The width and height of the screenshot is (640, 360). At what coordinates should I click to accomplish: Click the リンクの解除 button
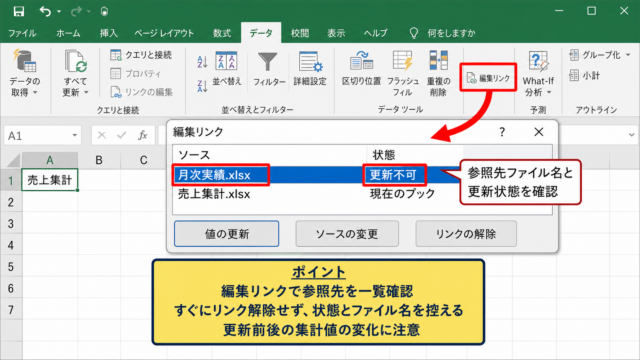pos(466,234)
